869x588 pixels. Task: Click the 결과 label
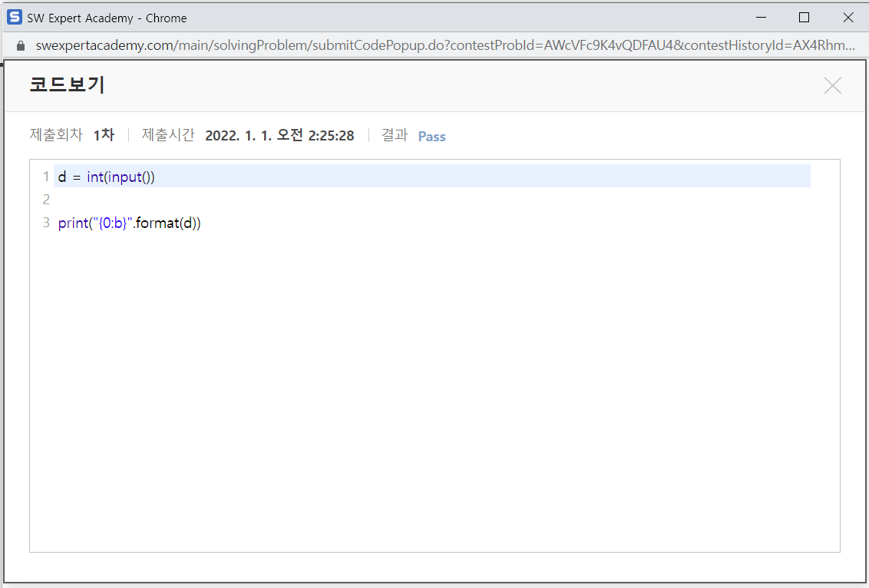click(x=394, y=134)
